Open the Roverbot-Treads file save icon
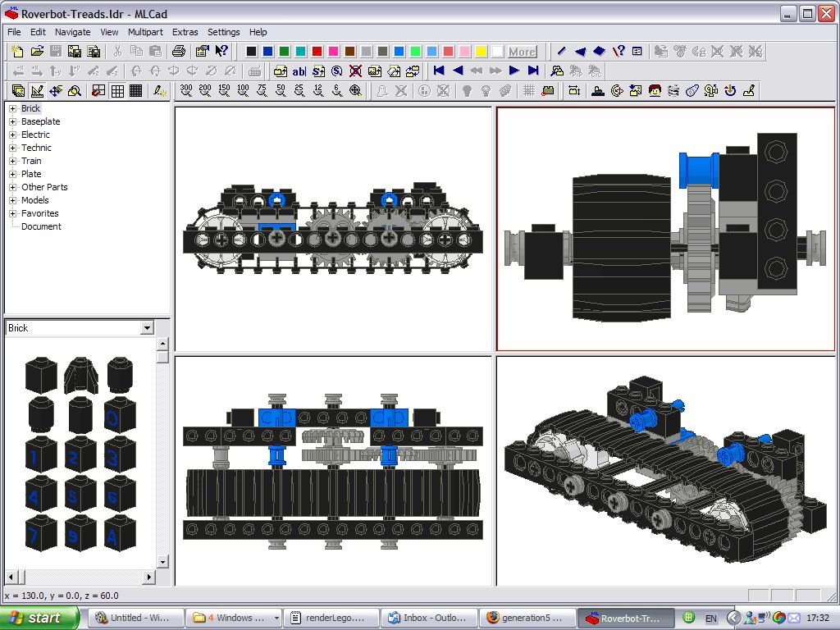840x630 pixels. (x=56, y=51)
